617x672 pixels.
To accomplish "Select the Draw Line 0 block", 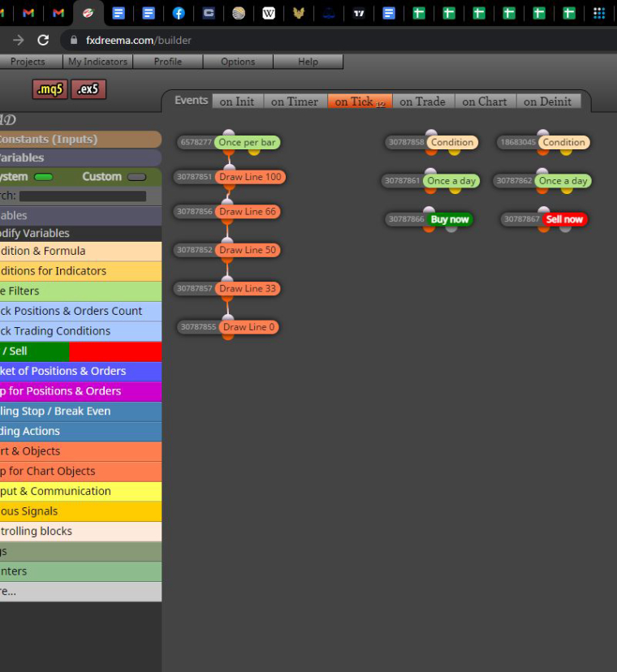I will [248, 327].
